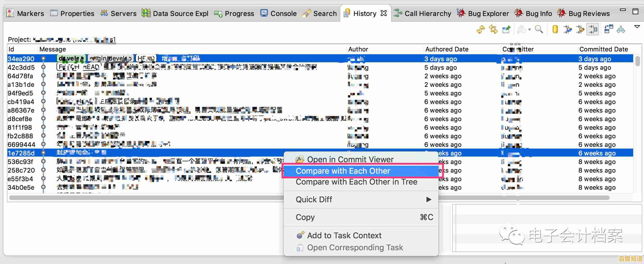Select Compare with Each Other menu entry

[x=343, y=171]
